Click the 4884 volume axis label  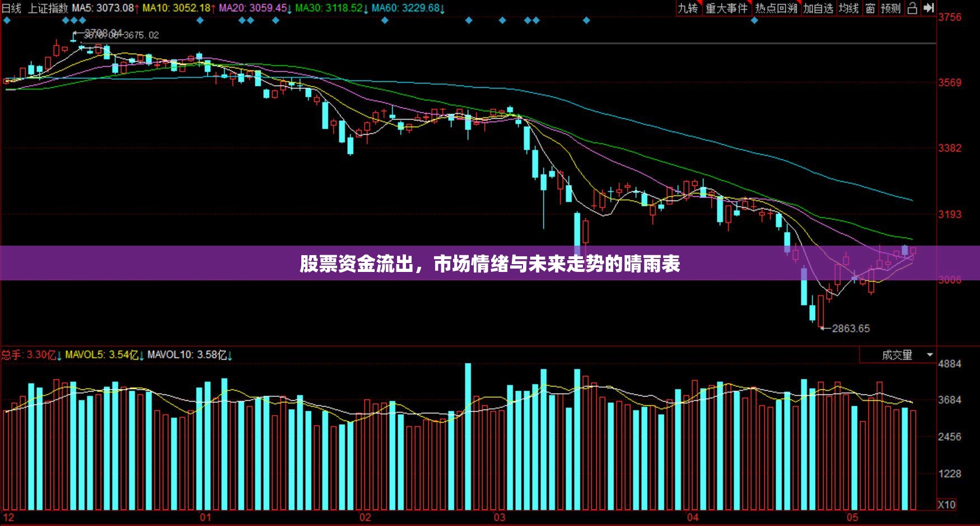950,364
